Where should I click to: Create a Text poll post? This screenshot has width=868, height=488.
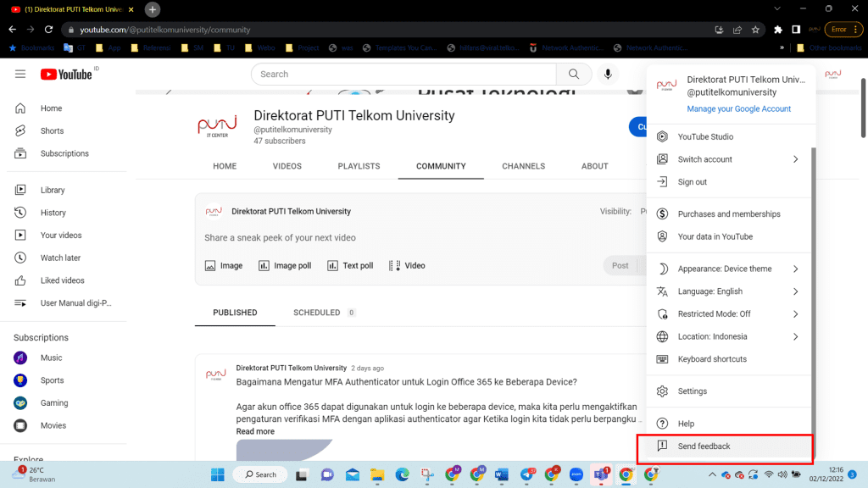350,266
